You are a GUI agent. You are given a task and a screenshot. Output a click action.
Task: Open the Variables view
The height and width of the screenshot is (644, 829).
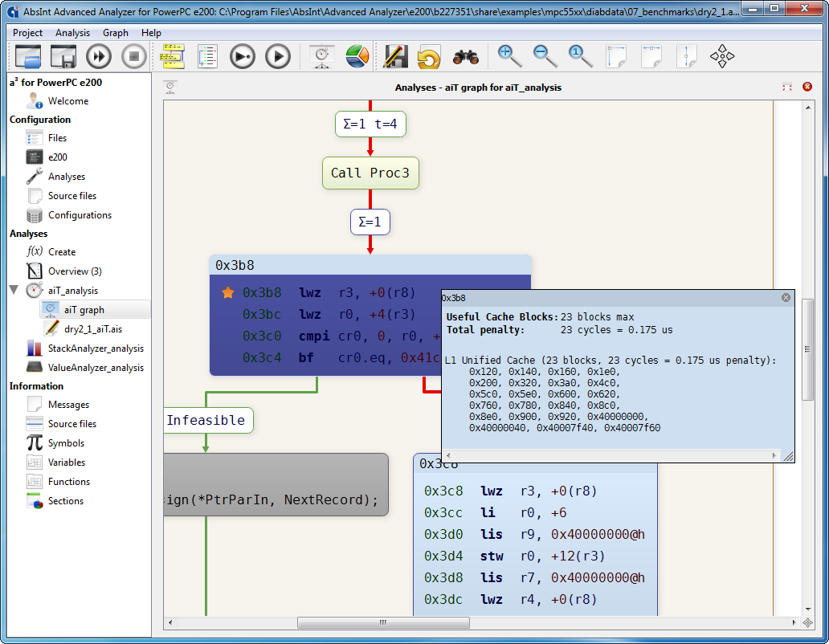(x=67, y=463)
